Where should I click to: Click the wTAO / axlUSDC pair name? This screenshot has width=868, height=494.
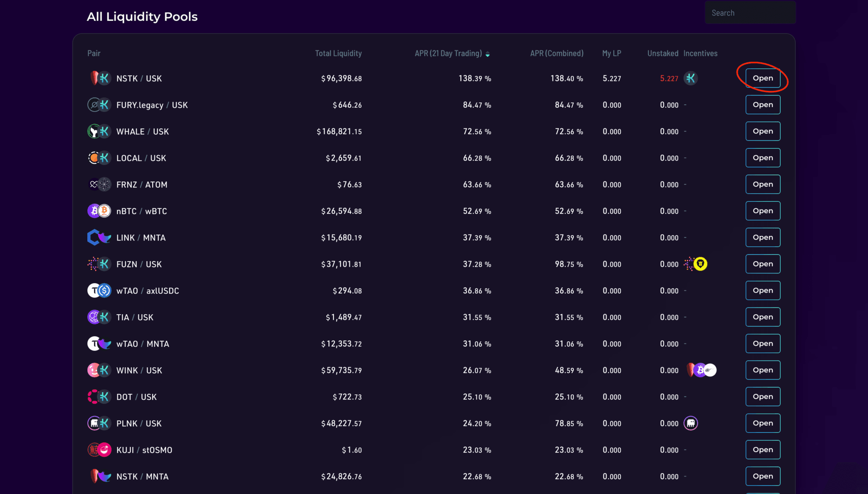tap(147, 291)
